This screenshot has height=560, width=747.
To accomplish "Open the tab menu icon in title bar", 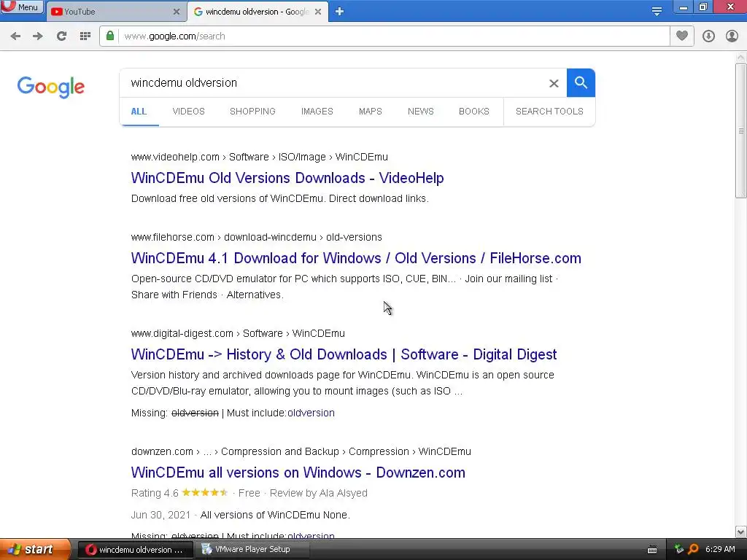I will [657, 12].
